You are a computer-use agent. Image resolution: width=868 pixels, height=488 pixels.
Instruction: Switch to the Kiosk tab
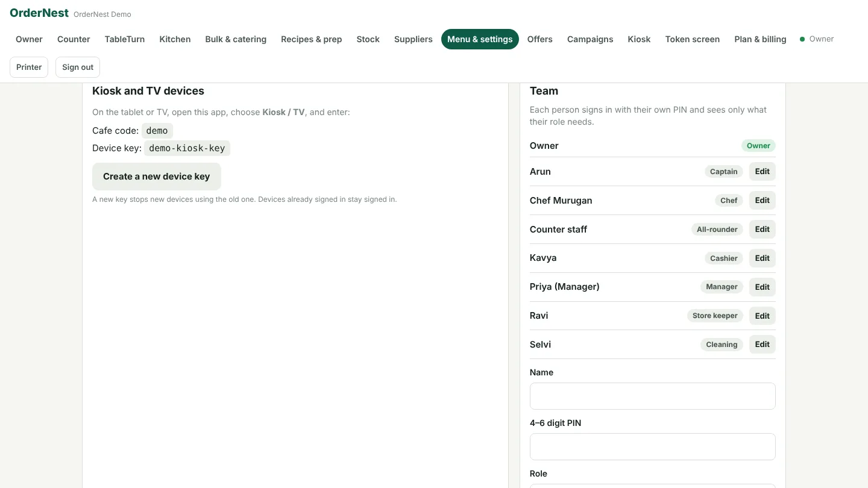[639, 39]
